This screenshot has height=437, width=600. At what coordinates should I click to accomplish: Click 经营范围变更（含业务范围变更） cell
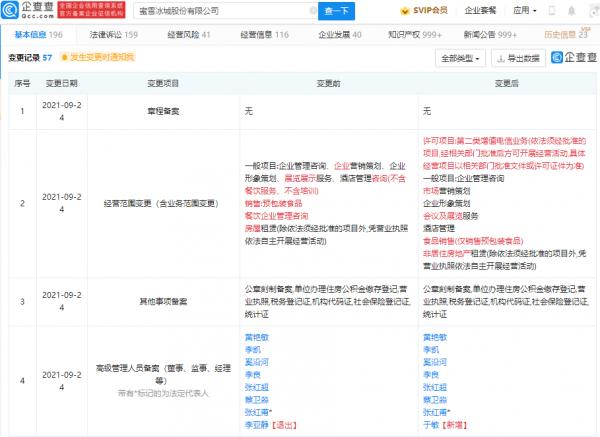[161, 203]
